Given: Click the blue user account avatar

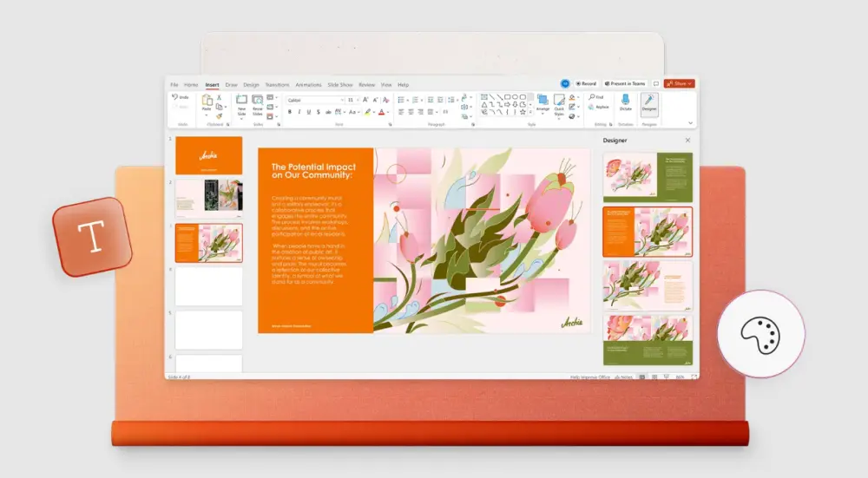Looking at the screenshot, I should [x=565, y=83].
